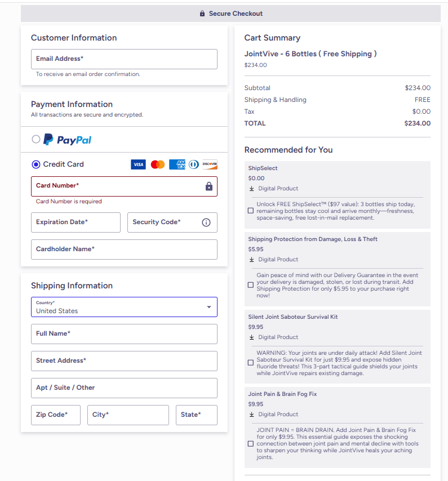Click the lock icon in Card Number field
The image size is (448, 481).
pos(208,186)
